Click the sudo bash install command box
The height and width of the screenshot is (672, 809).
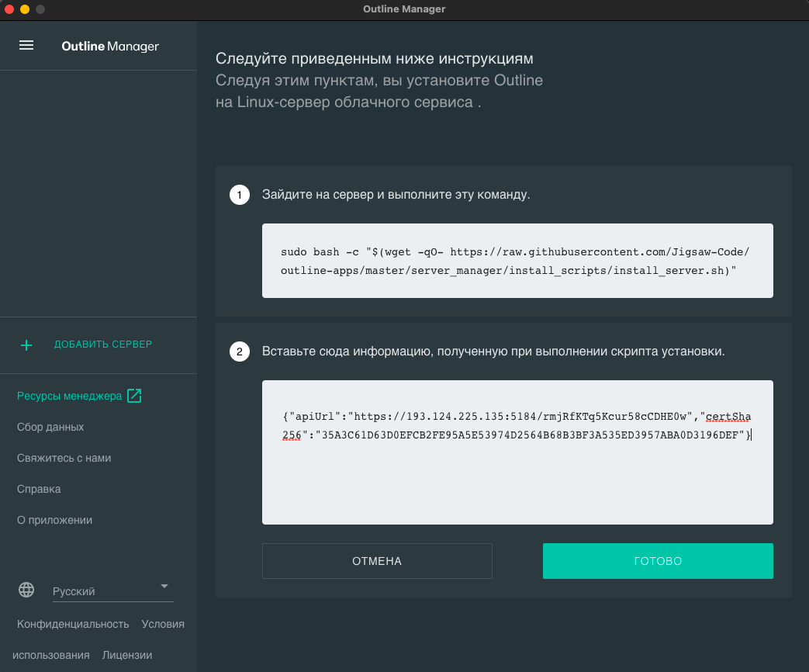coord(517,261)
